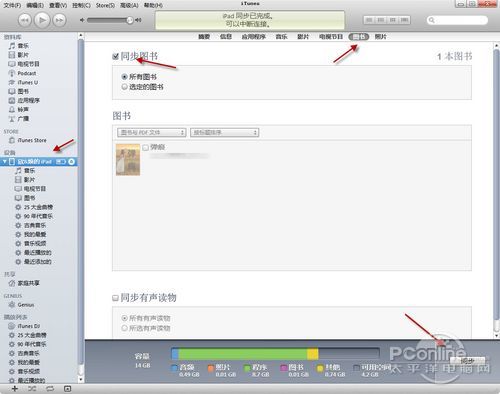
Task: Select the 选定的图书 radio button
Action: (x=125, y=87)
